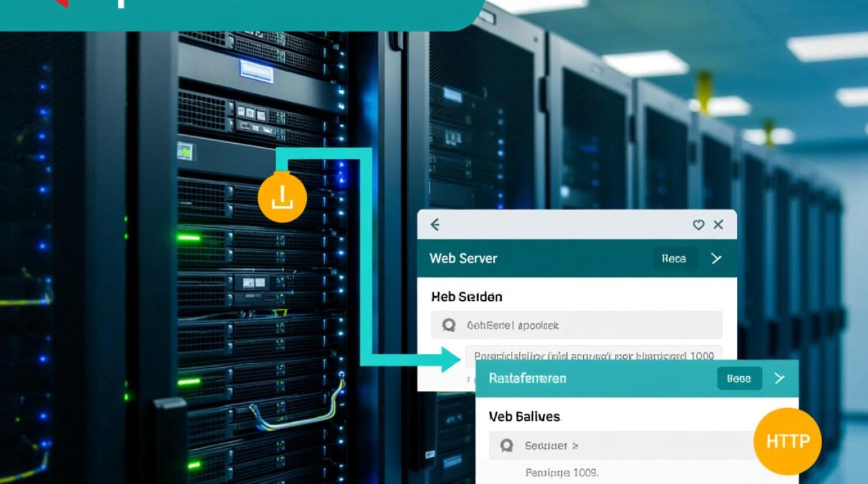Close the Web Server panel with X
This screenshot has height=484, width=868.
(718, 225)
